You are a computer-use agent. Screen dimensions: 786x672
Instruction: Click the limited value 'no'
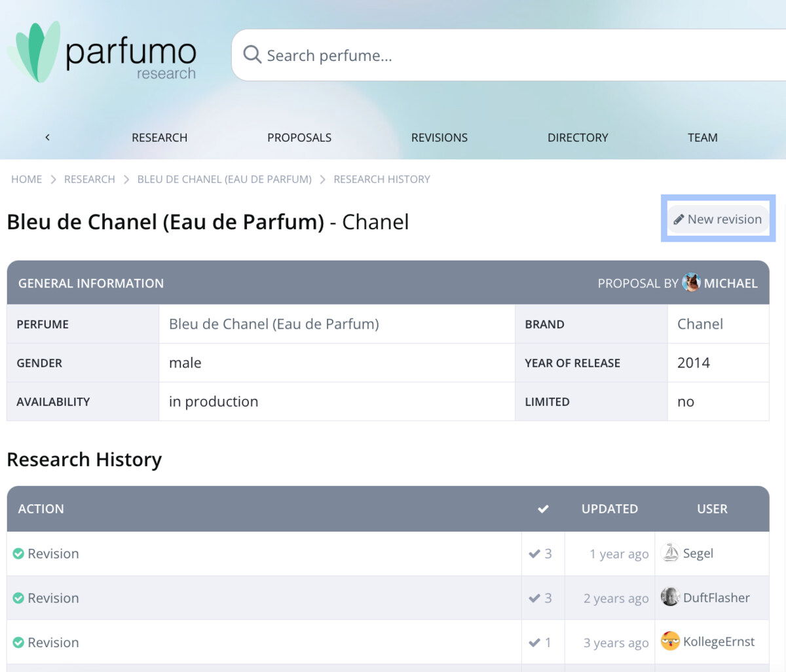[x=686, y=401]
